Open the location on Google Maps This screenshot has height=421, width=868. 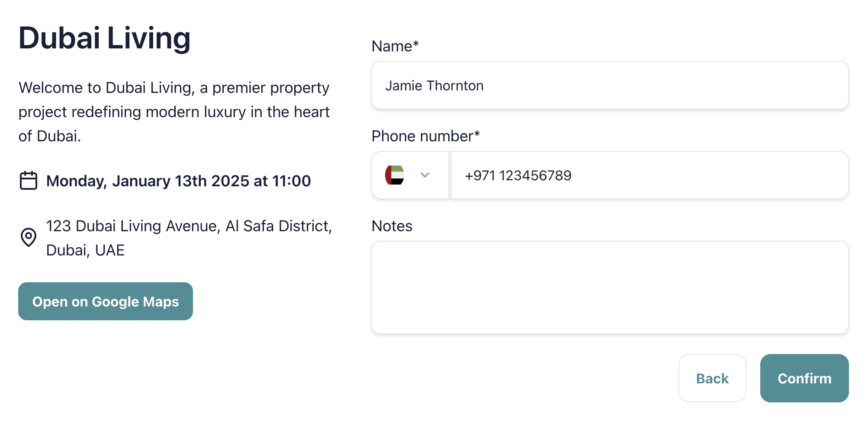point(106,301)
